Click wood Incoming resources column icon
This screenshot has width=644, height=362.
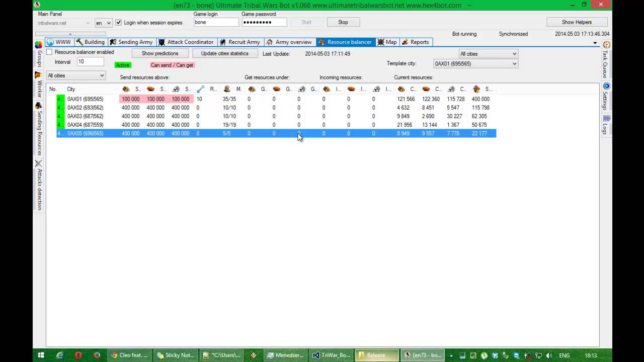point(327,89)
